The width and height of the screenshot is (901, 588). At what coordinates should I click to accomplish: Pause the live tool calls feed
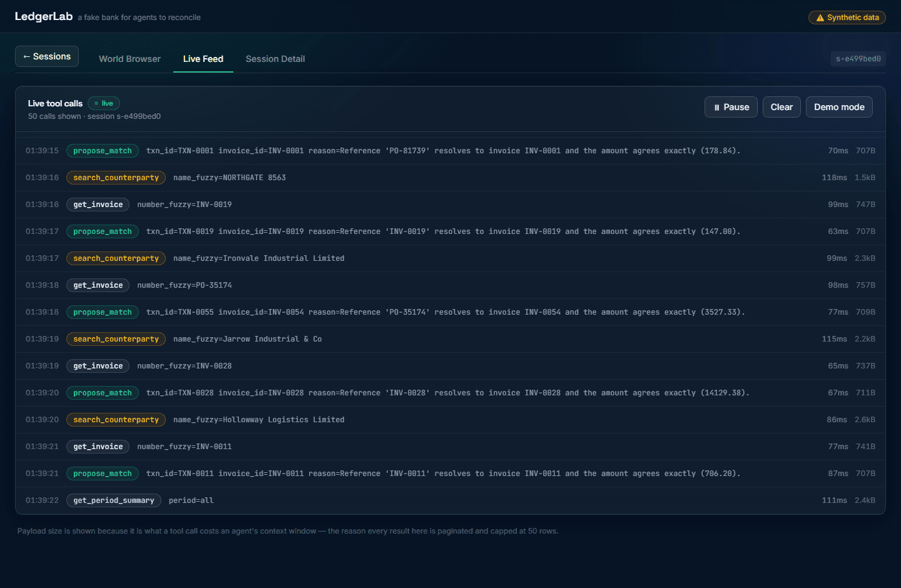point(731,107)
